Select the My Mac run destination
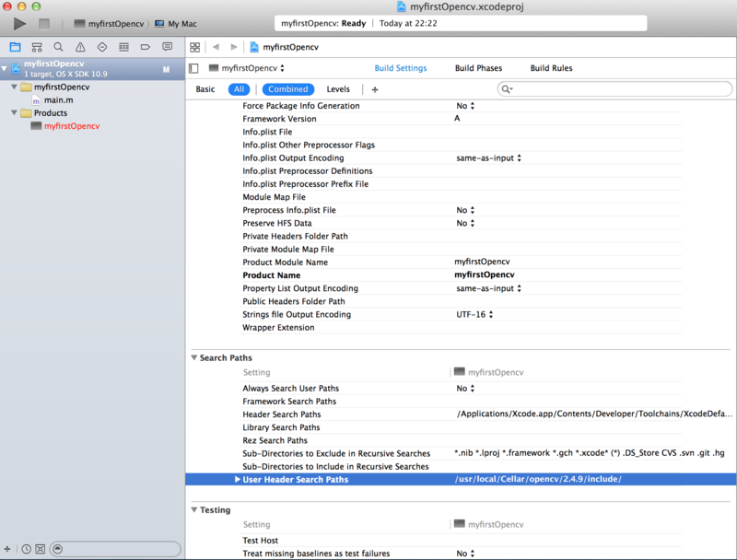 [176, 24]
